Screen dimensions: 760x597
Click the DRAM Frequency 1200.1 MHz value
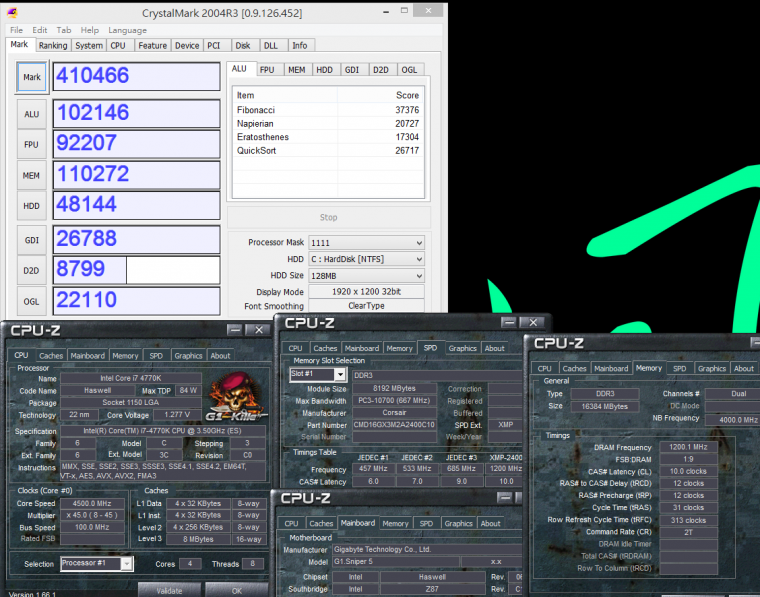[688, 447]
